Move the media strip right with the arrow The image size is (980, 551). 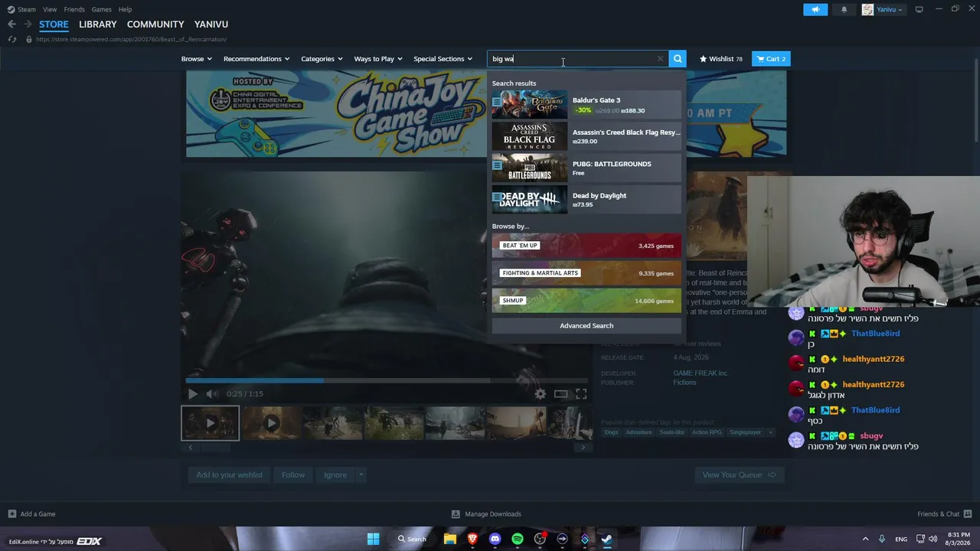[583, 448]
